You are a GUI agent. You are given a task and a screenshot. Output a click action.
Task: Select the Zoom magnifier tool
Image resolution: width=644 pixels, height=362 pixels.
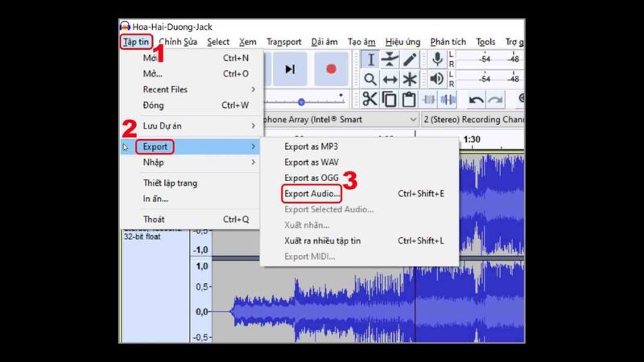pos(370,79)
